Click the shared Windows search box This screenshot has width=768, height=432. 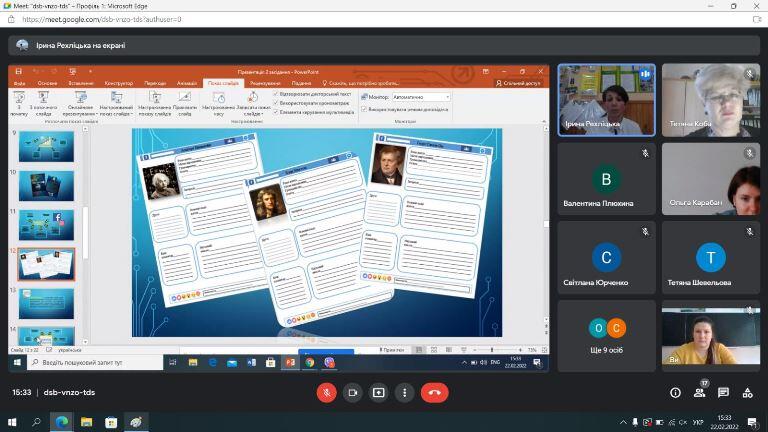[95, 362]
